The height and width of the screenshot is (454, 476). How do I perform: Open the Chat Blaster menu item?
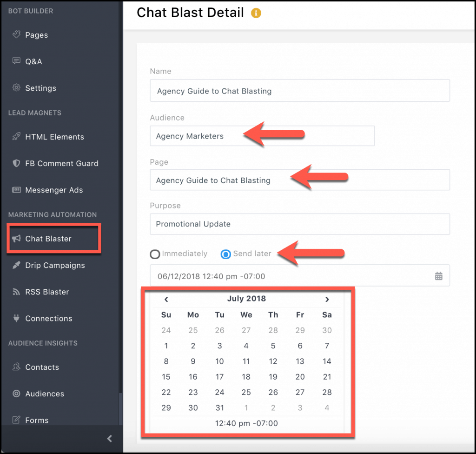coord(48,239)
